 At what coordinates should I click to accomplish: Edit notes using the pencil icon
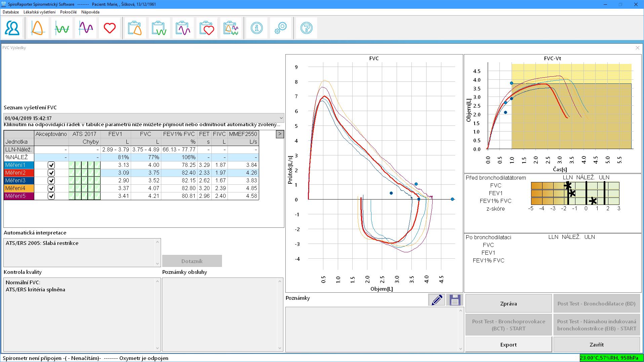click(x=436, y=299)
